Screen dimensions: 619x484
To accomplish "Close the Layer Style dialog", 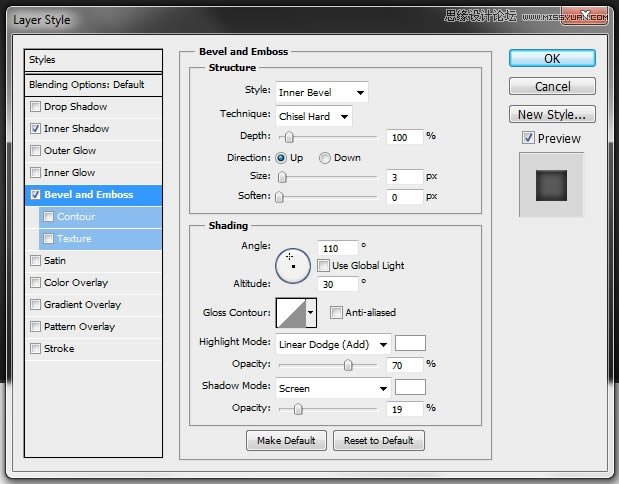I will 585,16.
